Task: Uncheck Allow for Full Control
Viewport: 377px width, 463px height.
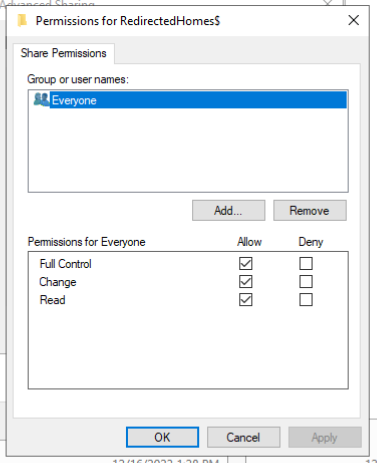Action: coord(246,264)
